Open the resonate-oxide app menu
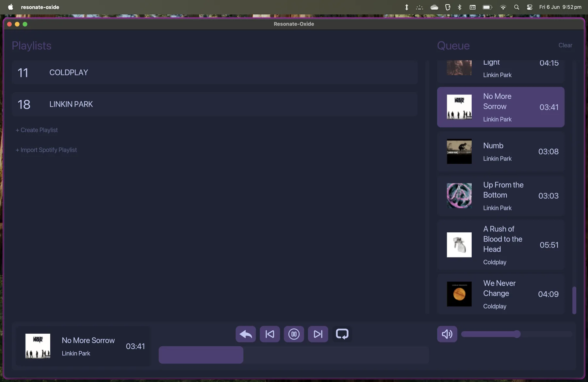This screenshot has height=382, width=588. point(40,7)
